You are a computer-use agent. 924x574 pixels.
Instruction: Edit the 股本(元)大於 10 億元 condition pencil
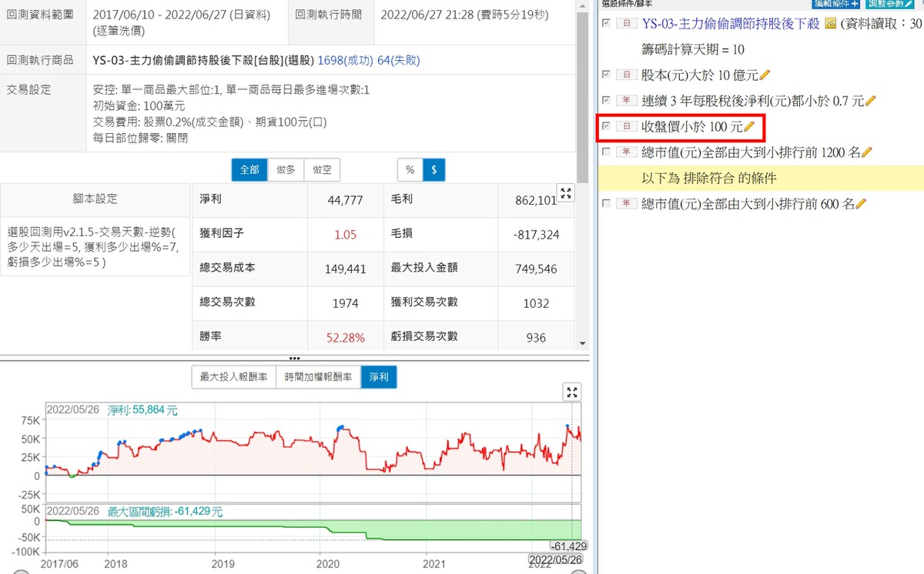coord(765,75)
